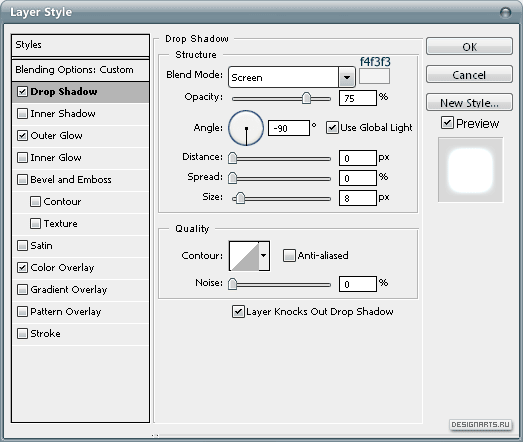The width and height of the screenshot is (523, 442).
Task: Close the Layer Style dialog
Action: pos(506,13)
